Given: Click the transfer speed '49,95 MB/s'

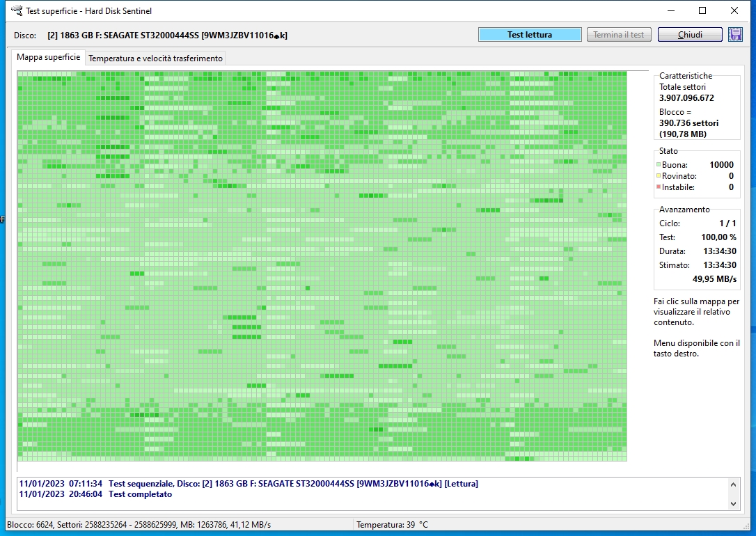Looking at the screenshot, I should click(714, 279).
